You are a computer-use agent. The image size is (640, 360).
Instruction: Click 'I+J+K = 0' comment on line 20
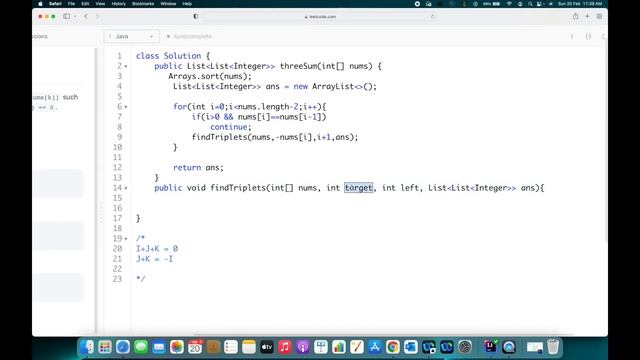[157, 249]
